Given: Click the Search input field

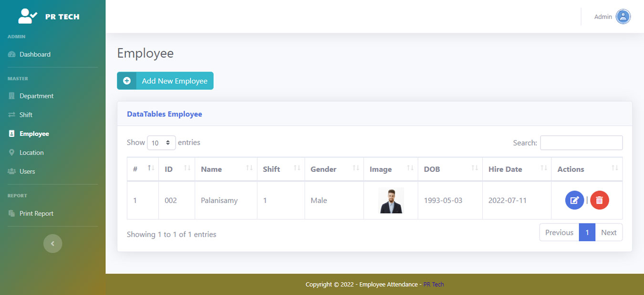Looking at the screenshot, I should (581, 143).
